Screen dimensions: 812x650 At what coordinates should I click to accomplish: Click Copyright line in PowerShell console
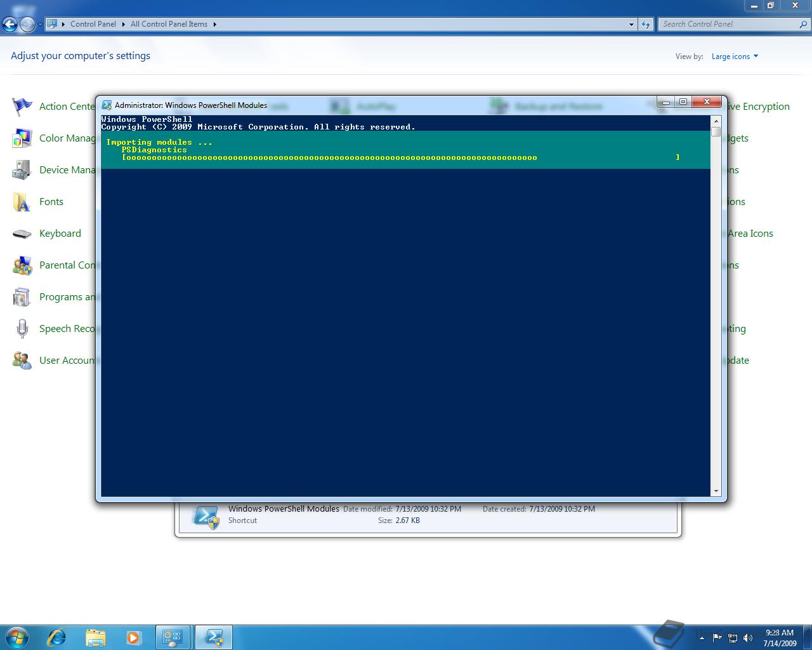pos(258,127)
